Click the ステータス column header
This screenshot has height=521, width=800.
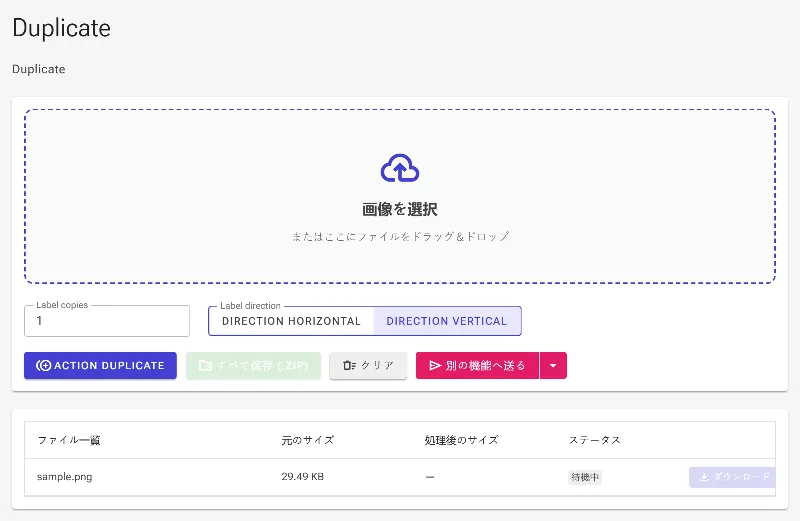595,440
